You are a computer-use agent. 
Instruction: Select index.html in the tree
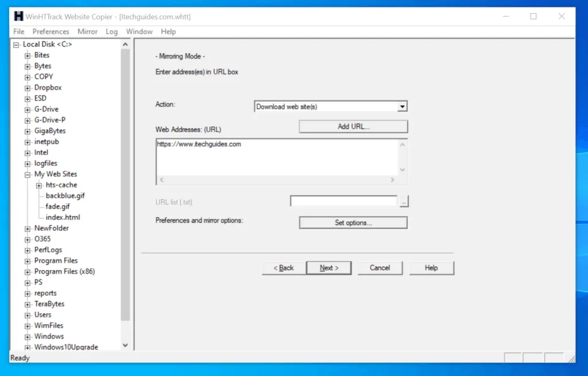tap(63, 217)
